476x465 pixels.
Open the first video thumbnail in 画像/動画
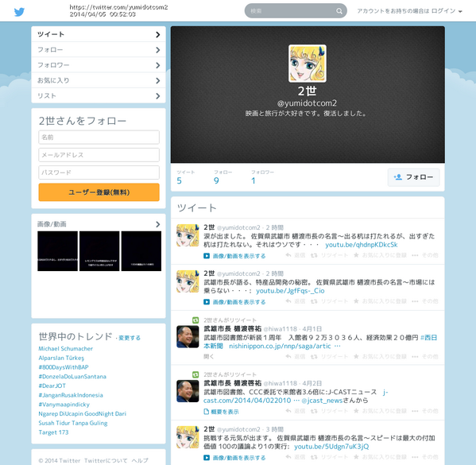tap(57, 251)
